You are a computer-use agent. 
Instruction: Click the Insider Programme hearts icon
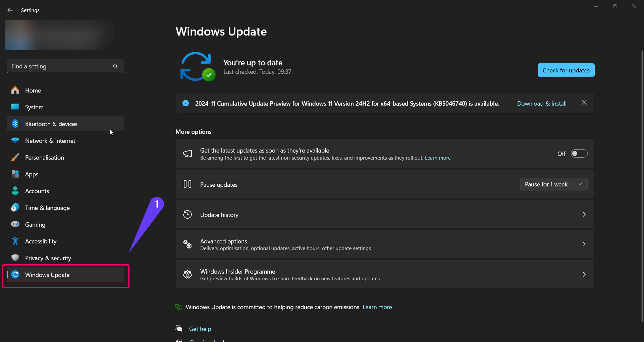coord(187,274)
